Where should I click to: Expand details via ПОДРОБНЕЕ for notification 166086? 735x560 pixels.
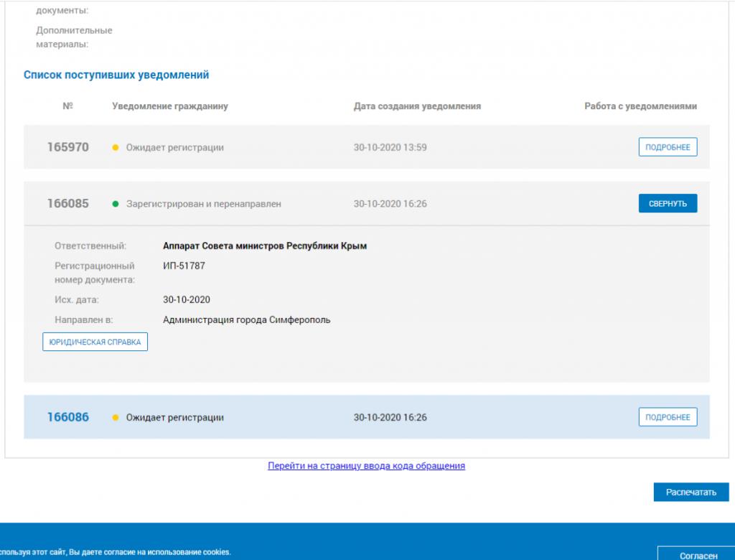point(668,417)
